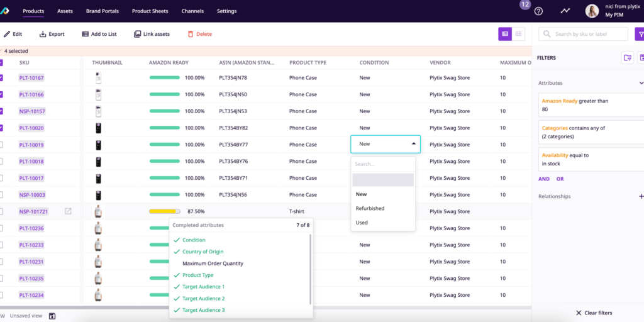Collapse the Condition dropdown showing New
Viewport: 644px width, 322px height.
click(413, 144)
